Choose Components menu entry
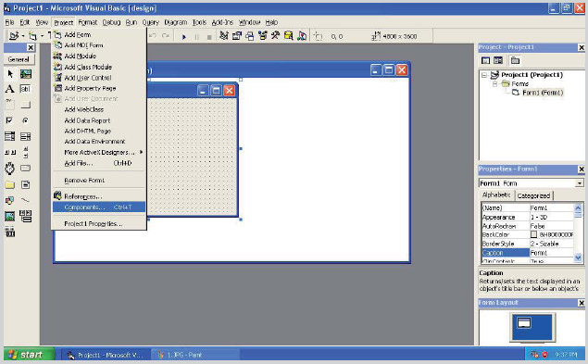588x364 pixels. click(99, 207)
